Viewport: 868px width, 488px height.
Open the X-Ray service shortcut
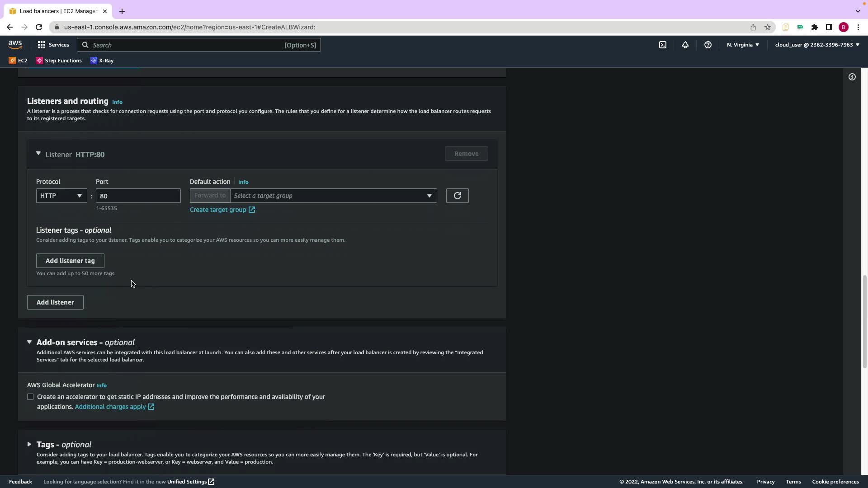pos(102,61)
